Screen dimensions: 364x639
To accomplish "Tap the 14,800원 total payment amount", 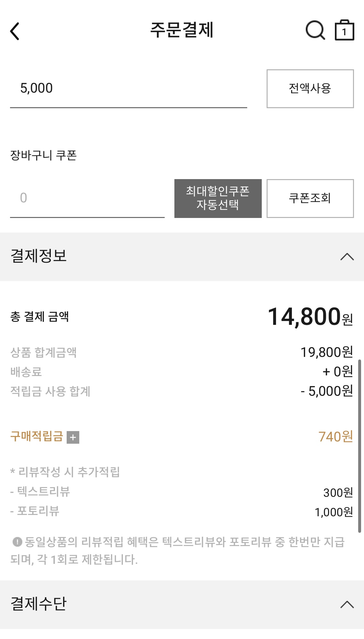I will (x=310, y=317).
